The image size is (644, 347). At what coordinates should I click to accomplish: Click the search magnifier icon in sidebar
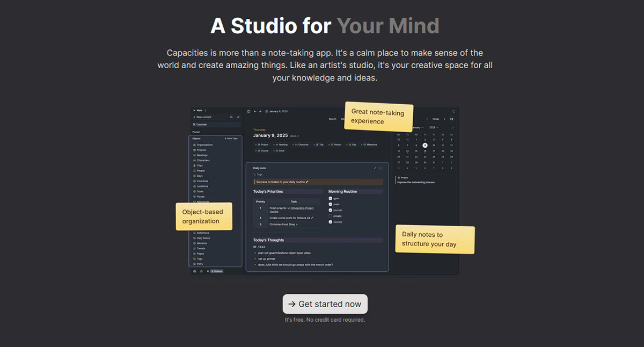231,117
